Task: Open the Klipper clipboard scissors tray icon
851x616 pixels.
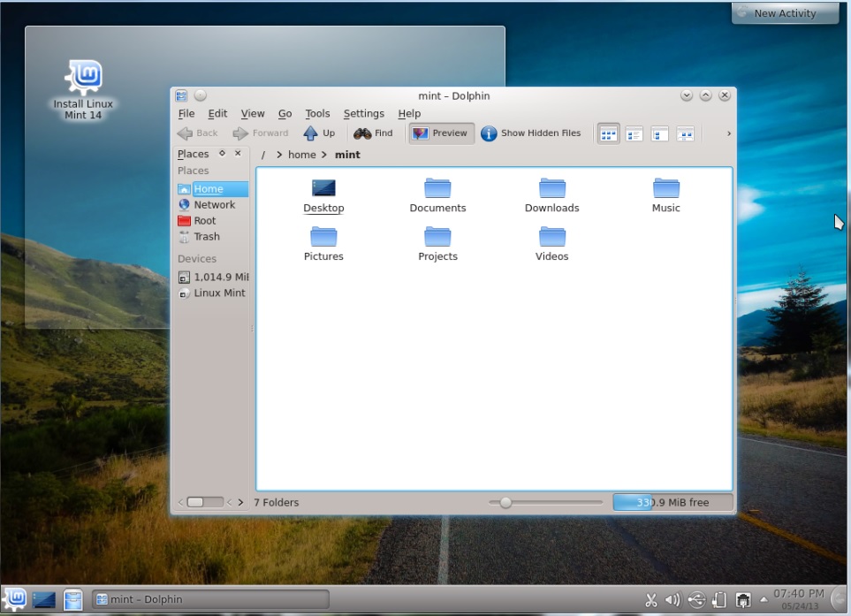Action: [x=650, y=600]
